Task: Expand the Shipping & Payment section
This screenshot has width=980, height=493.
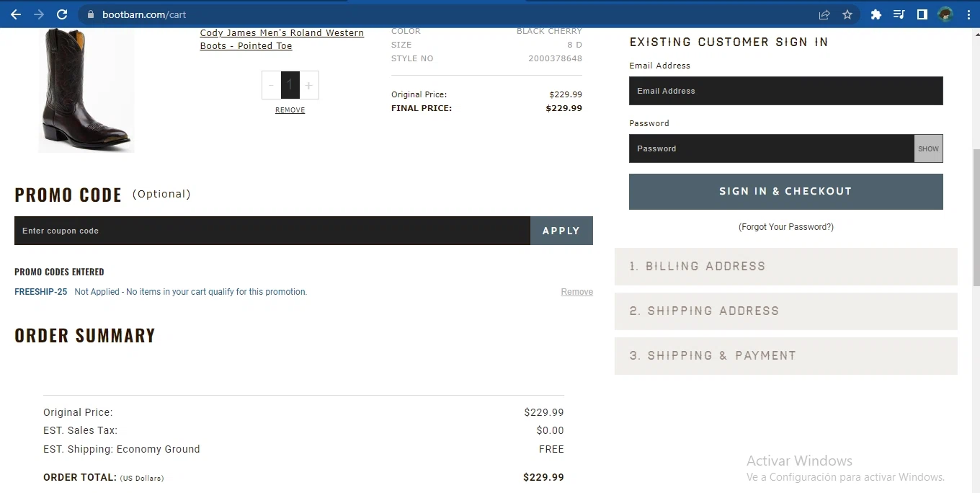Action: click(x=785, y=356)
